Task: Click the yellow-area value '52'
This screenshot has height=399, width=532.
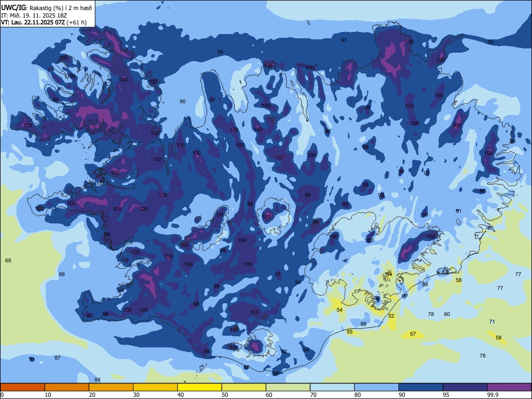Action: coord(391,316)
